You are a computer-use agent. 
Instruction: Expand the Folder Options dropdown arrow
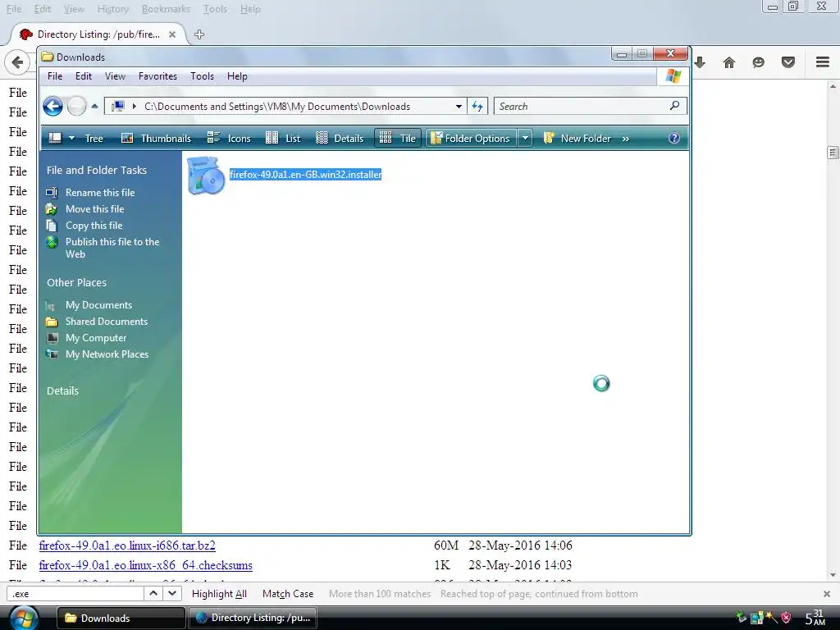tap(525, 138)
